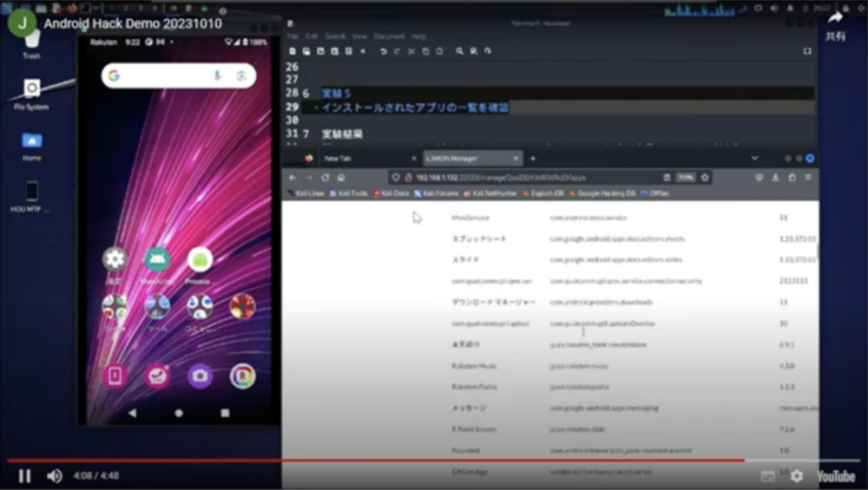Screen dimensions: 868x490
Task: Open the camera app in Android dock
Action: [x=200, y=376]
